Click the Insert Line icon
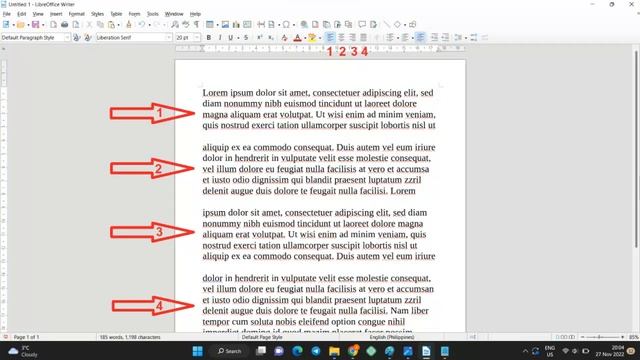Viewport: 640px width, 360px height. pyautogui.click(x=386, y=25)
